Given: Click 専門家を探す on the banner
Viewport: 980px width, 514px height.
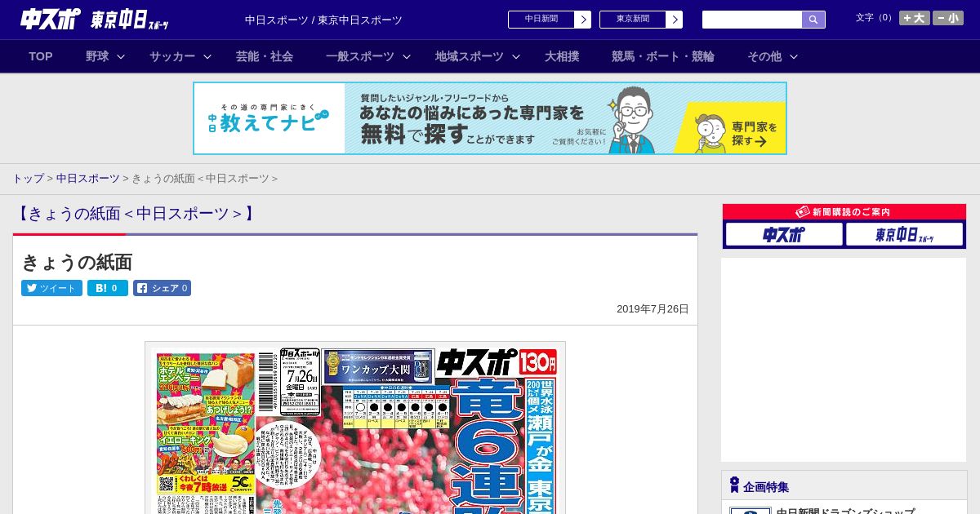Looking at the screenshot, I should (755, 134).
